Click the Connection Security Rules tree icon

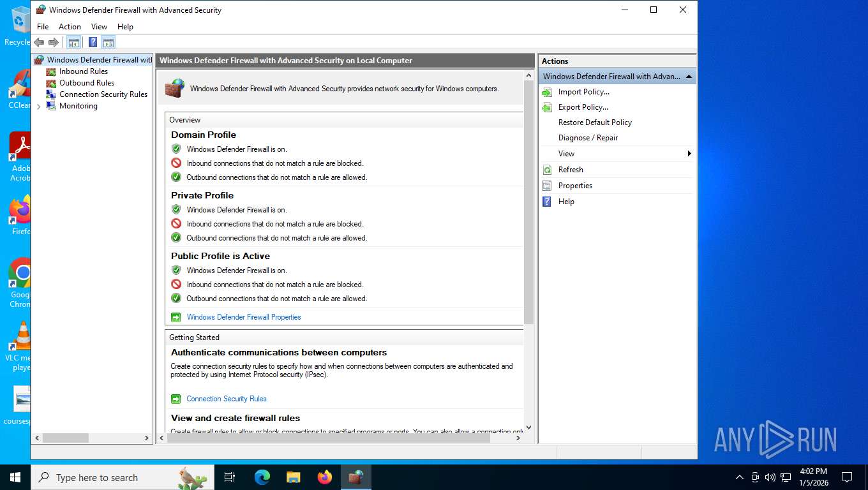(x=51, y=94)
